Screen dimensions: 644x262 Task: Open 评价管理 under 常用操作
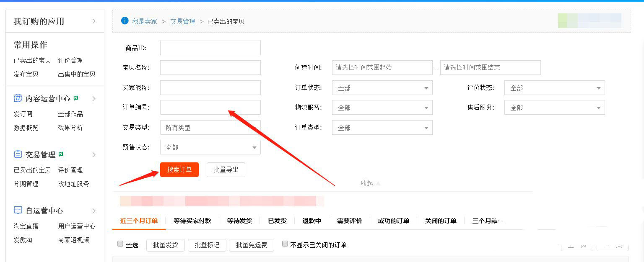(70, 60)
